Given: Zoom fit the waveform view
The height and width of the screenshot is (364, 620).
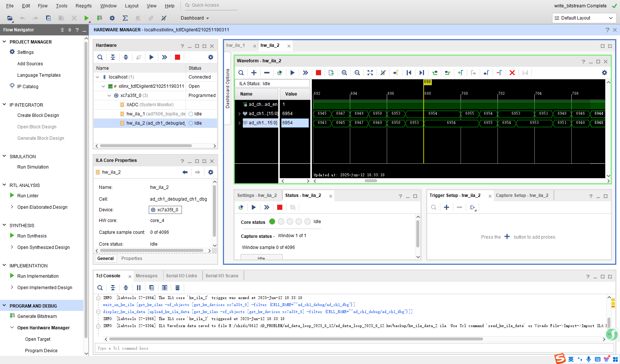Looking at the screenshot, I should pyautogui.click(x=370, y=73).
